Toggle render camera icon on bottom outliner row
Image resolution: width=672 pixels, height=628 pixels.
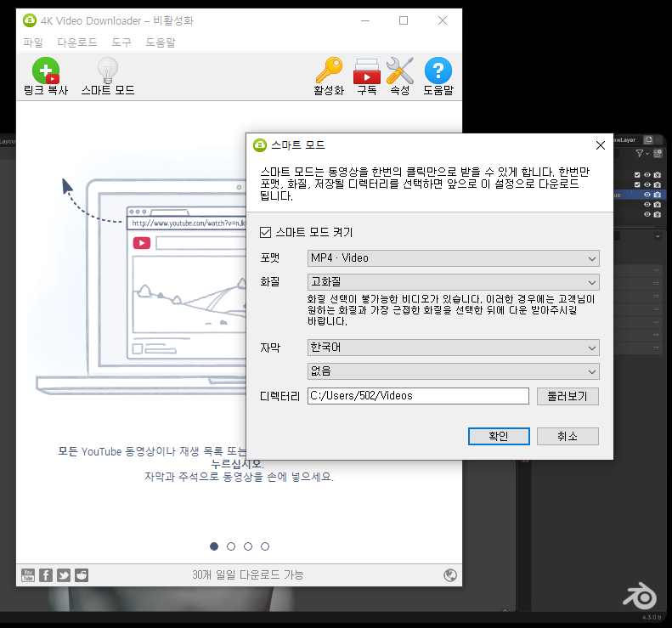(658, 214)
